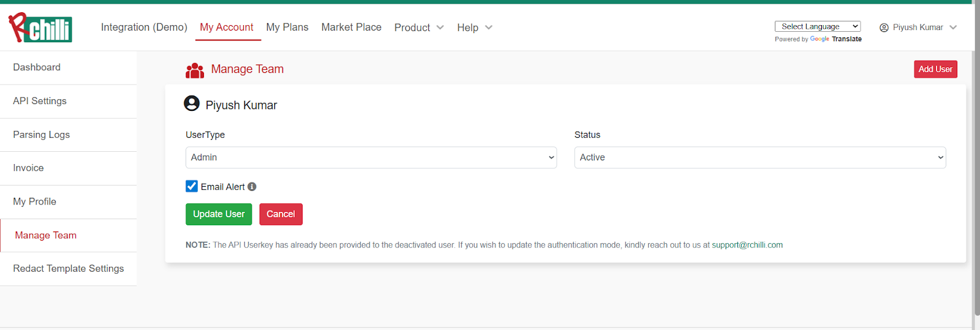Viewport: 980px width, 330px height.
Task: Toggle the Email Alert checkbox
Action: tap(192, 187)
